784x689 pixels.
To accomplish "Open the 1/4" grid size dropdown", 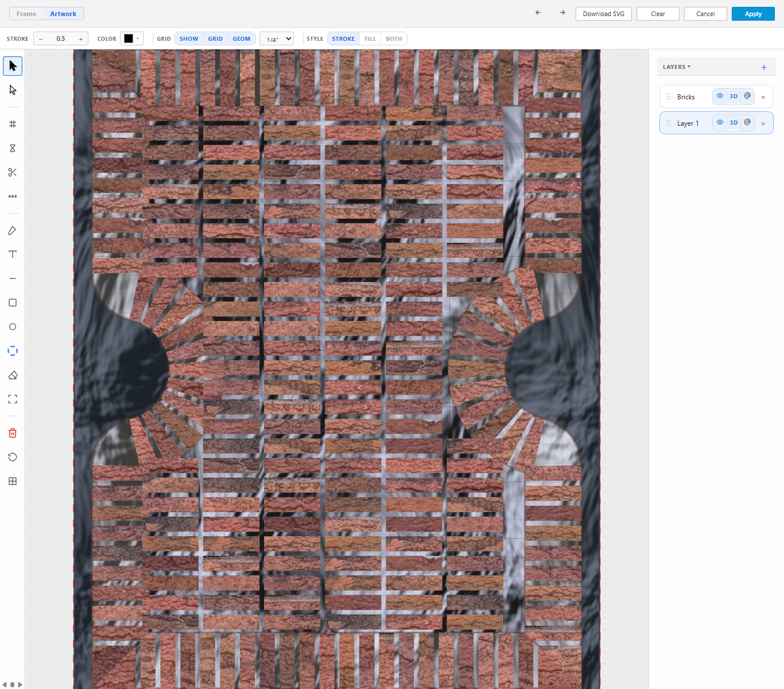I will 277,38.
